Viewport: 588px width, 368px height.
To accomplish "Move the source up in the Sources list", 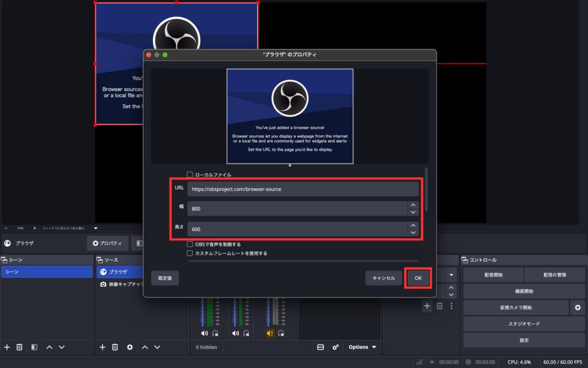I will click(x=145, y=347).
